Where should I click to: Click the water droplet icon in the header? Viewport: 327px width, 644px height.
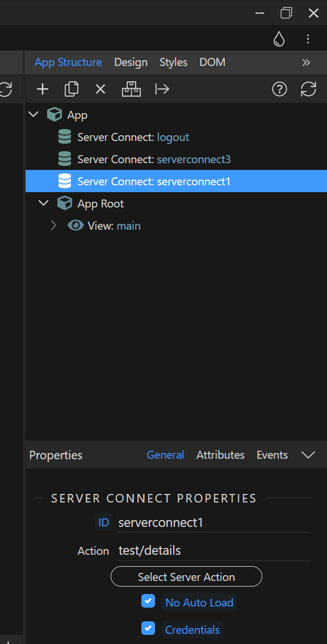tap(279, 39)
